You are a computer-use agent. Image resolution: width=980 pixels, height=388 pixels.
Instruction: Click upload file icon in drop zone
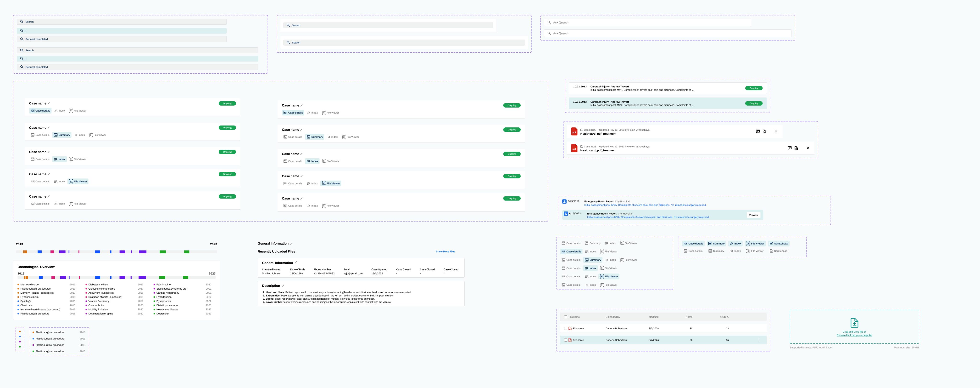click(x=854, y=323)
